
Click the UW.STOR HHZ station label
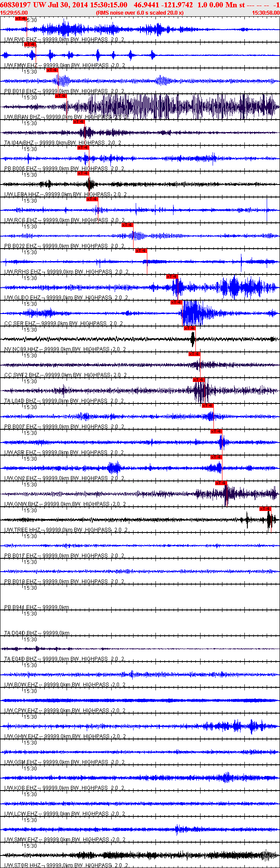(22, 865)
